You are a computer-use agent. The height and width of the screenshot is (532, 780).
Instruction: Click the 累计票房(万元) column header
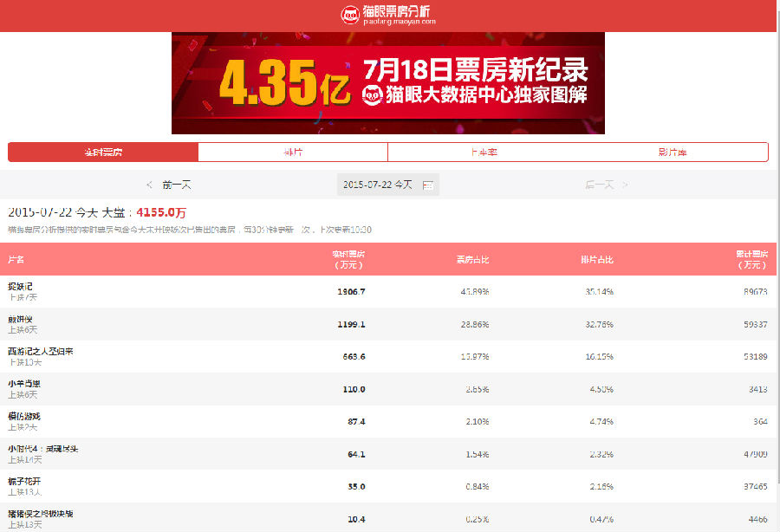pos(751,259)
